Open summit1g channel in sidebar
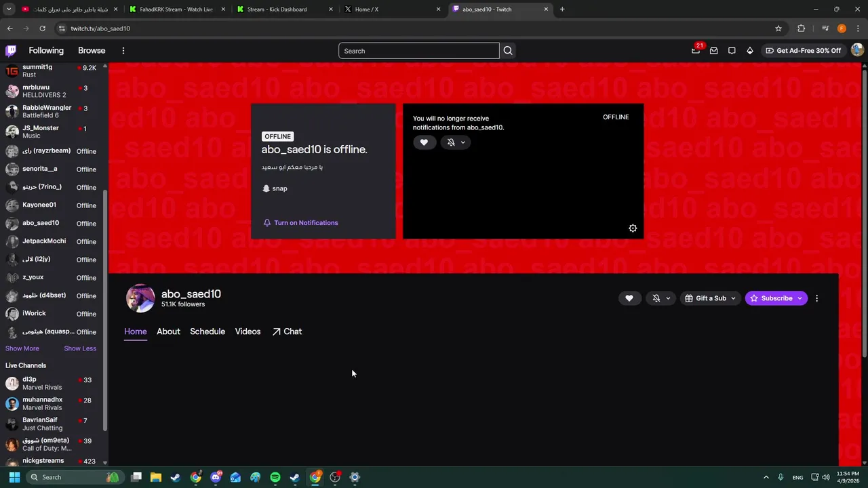Image resolution: width=868 pixels, height=488 pixels. pyautogui.click(x=51, y=71)
